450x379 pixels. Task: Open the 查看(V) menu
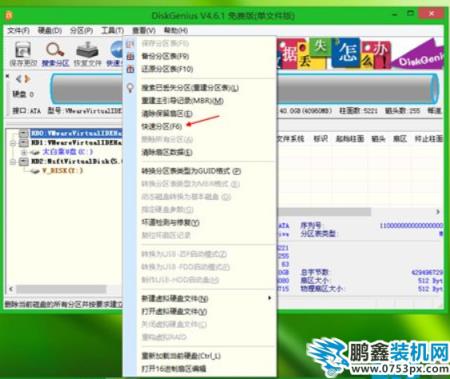click(x=144, y=31)
